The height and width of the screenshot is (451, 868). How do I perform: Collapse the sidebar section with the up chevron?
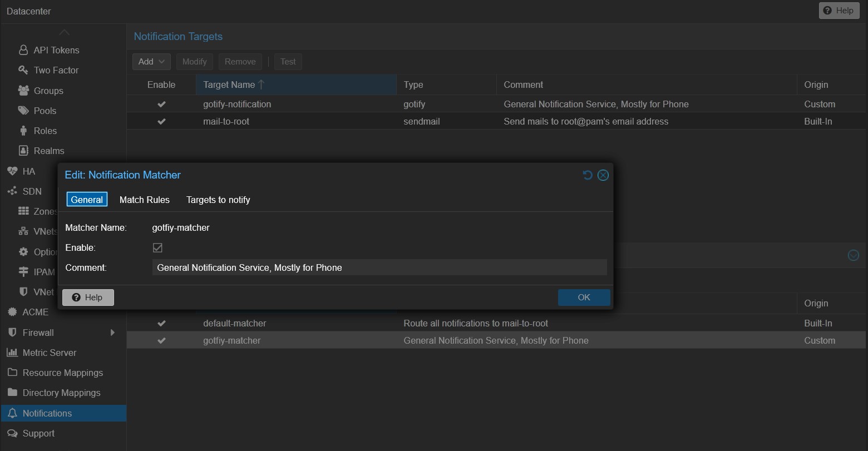coord(64,32)
